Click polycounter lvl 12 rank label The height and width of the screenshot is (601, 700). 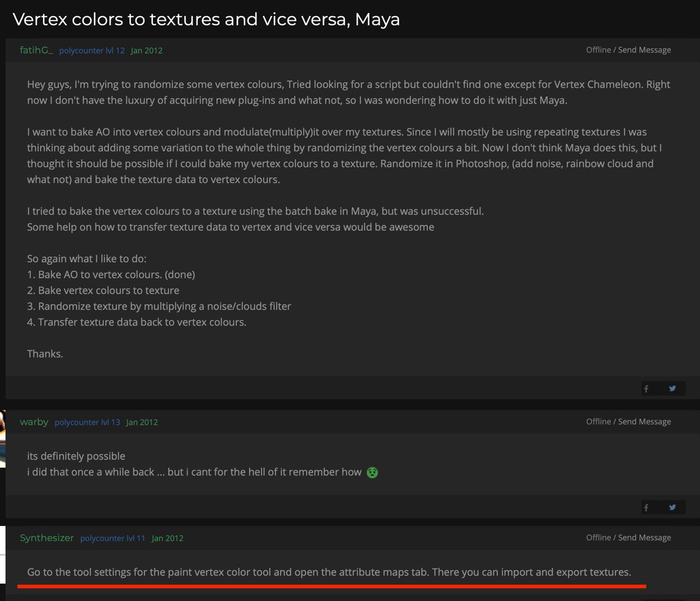tap(92, 50)
